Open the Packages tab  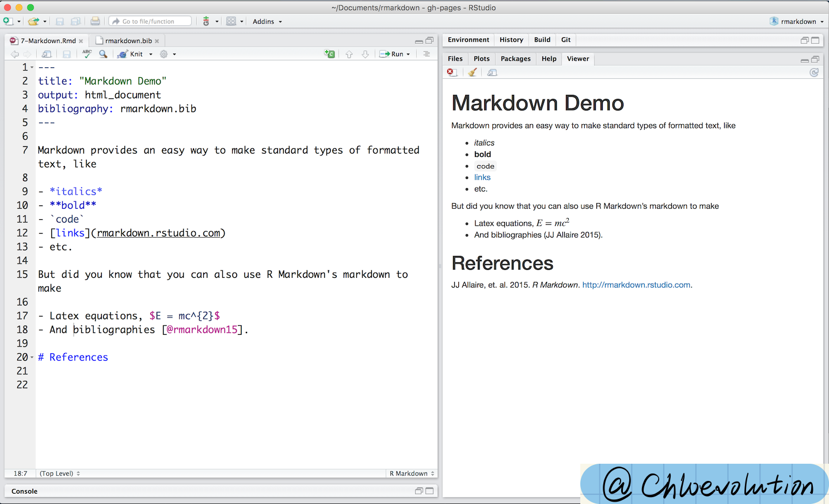[x=516, y=59]
